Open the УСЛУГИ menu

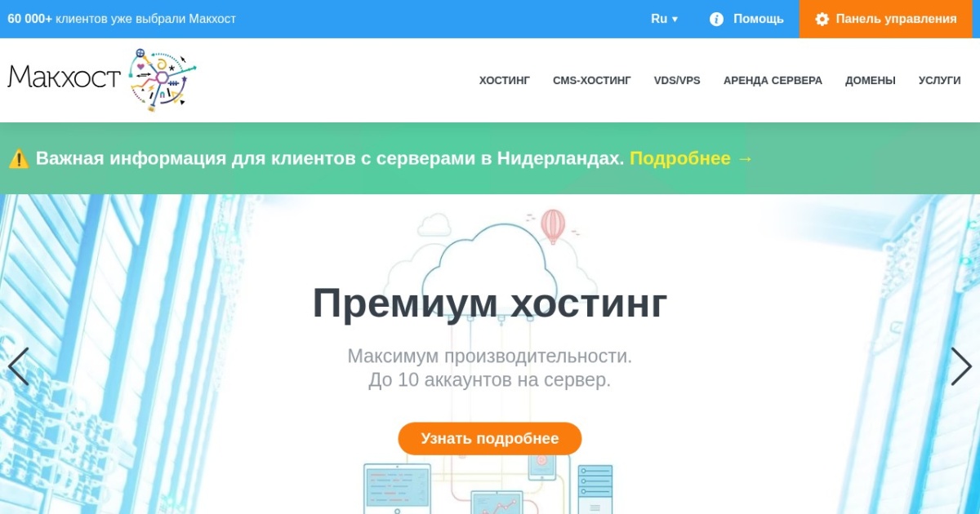tap(939, 81)
